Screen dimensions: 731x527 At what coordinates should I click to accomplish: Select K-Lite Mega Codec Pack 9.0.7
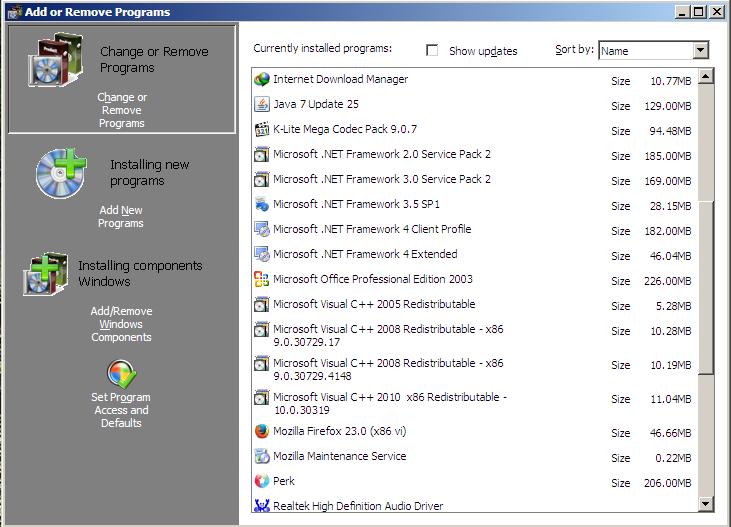coord(475,130)
